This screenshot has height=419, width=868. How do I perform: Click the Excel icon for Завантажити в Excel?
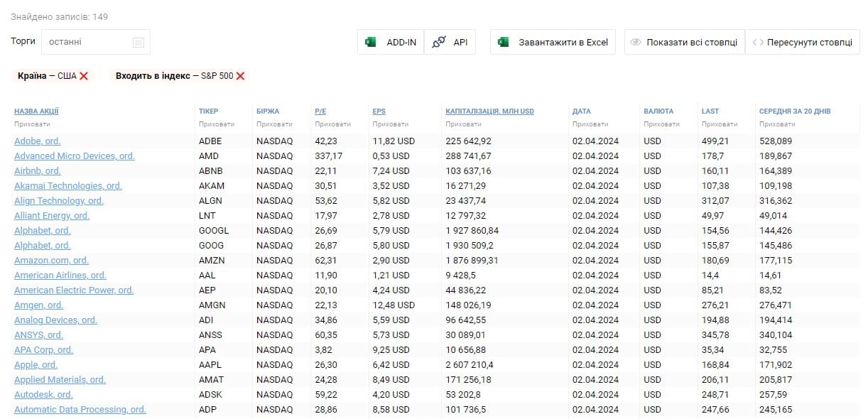click(503, 42)
